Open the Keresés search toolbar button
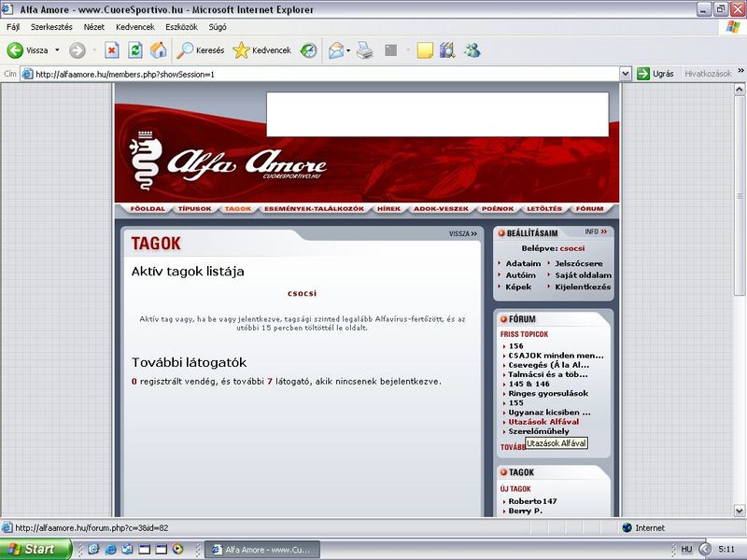747x560 pixels. tap(201, 50)
